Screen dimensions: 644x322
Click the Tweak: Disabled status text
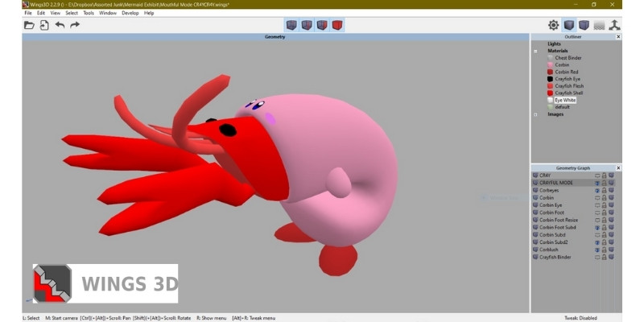pos(580,318)
